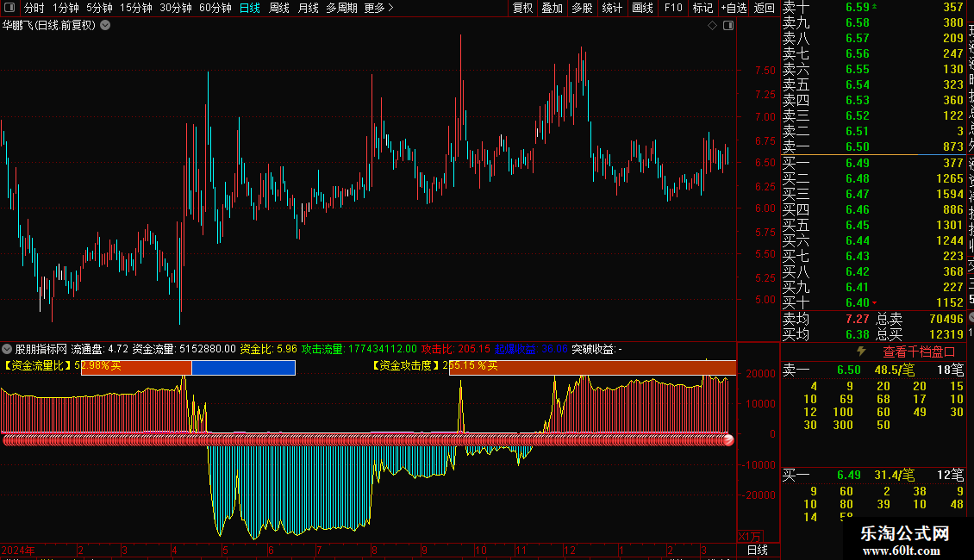Screen dimensions: 974x560
Task: Click the 买三 6.47 row
Action: click(x=873, y=195)
